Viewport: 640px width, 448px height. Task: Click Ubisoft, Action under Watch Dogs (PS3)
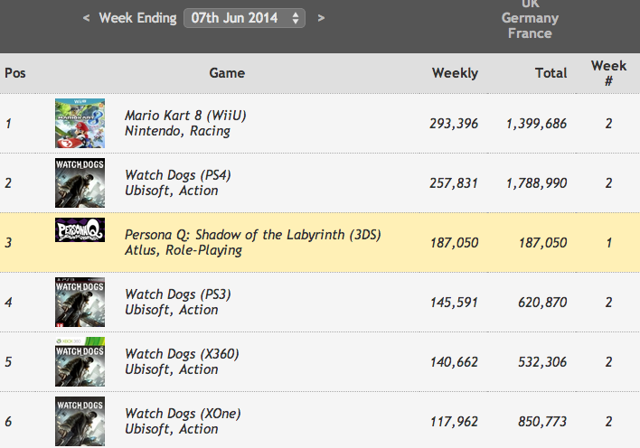point(171,310)
